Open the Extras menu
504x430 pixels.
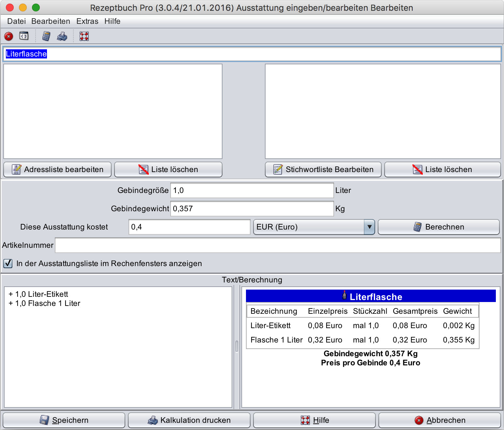pos(87,21)
